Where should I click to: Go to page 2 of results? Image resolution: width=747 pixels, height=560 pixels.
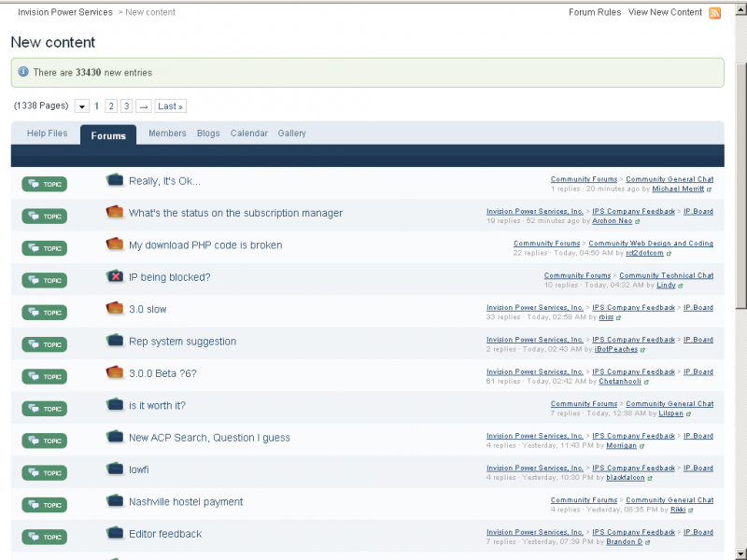(x=111, y=106)
